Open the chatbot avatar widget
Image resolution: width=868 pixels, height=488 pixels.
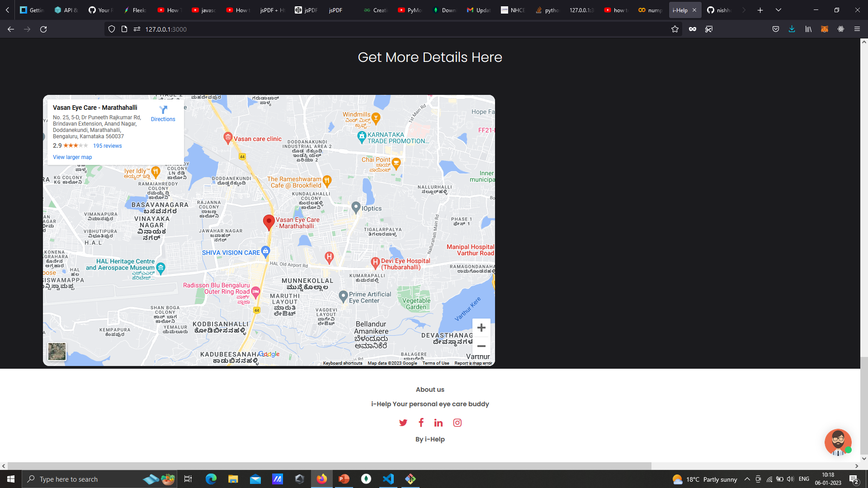coord(838,442)
